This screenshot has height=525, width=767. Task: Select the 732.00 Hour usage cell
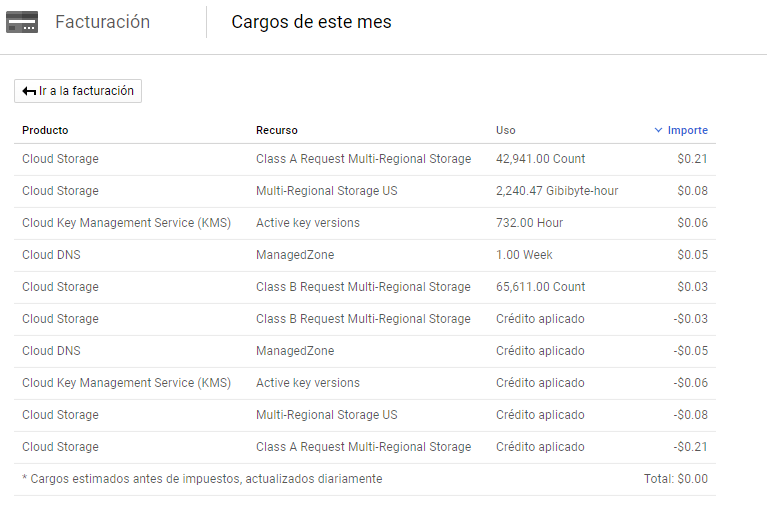tap(529, 223)
